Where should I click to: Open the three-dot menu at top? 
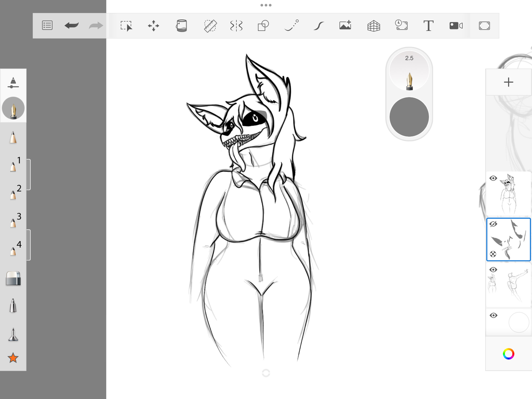(266, 5)
